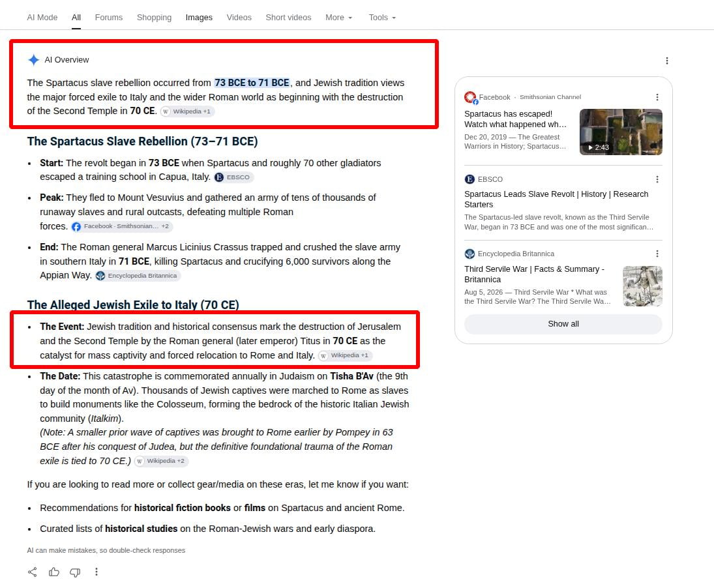Expand the More dropdown in search tabs
714x588 pixels.
click(x=339, y=18)
